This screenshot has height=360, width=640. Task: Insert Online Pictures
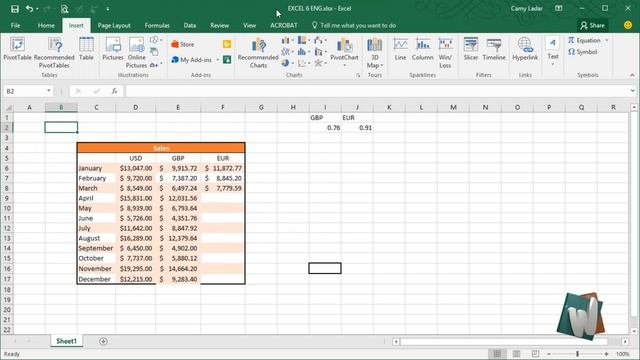[x=136, y=53]
